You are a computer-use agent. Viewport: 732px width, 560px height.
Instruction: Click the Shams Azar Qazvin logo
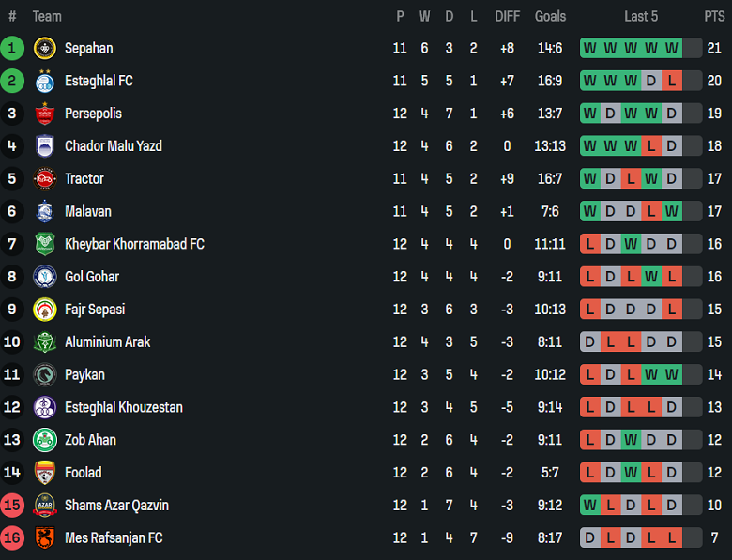44,506
